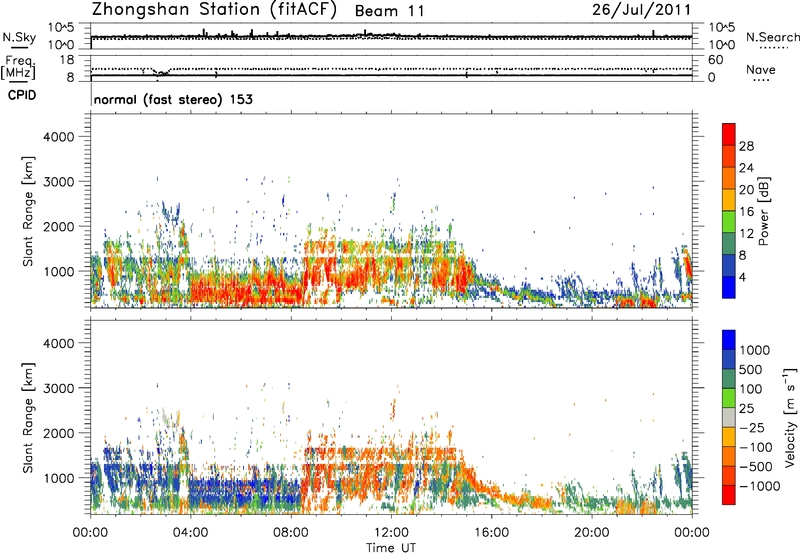Pick the gray segment of Velocity colorbar
Viewport: 800px width, 554px height.
tap(729, 418)
